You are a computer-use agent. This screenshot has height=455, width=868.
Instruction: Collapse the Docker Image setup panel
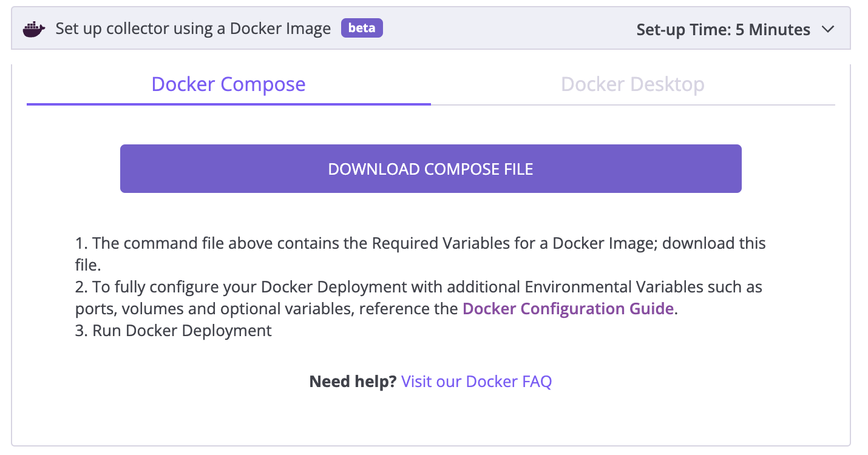pyautogui.click(x=827, y=29)
